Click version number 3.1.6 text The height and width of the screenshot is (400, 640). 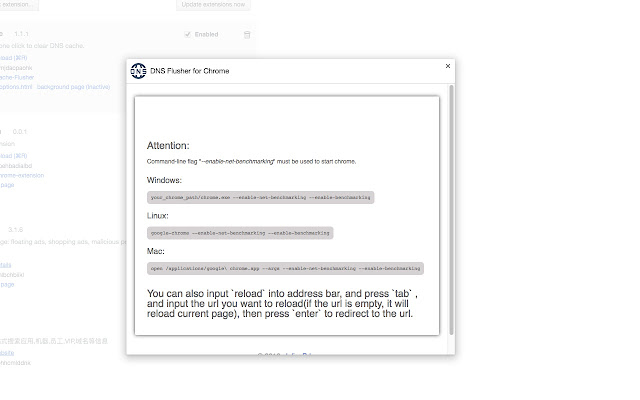(x=16, y=230)
